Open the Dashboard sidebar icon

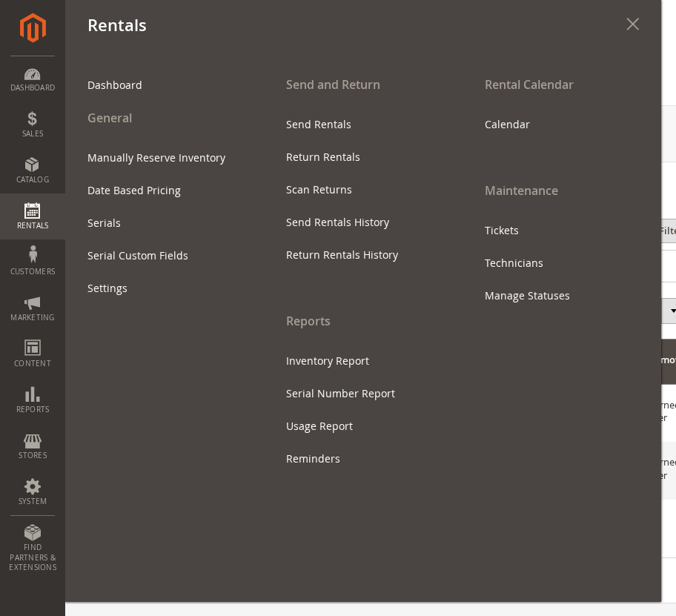click(x=33, y=80)
